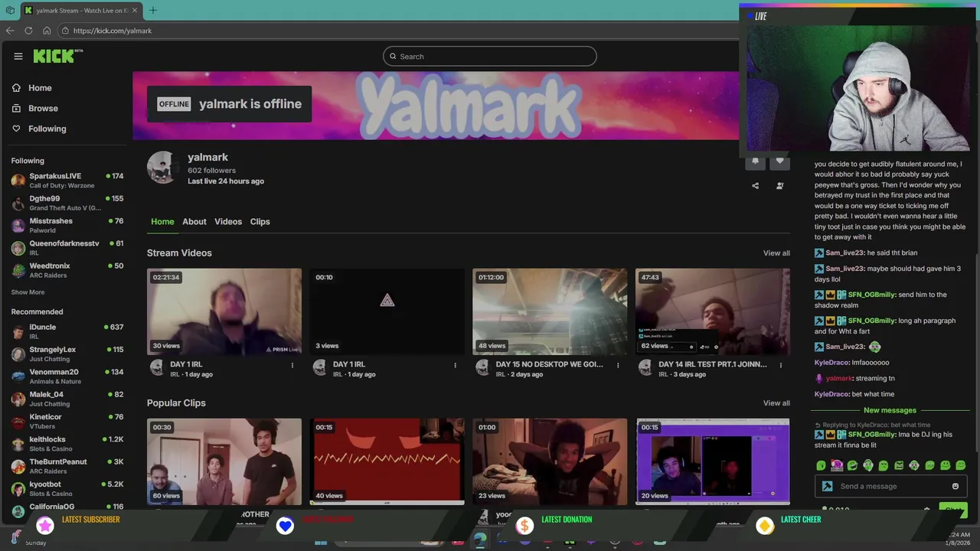Click the New messages button in chat

click(x=890, y=410)
